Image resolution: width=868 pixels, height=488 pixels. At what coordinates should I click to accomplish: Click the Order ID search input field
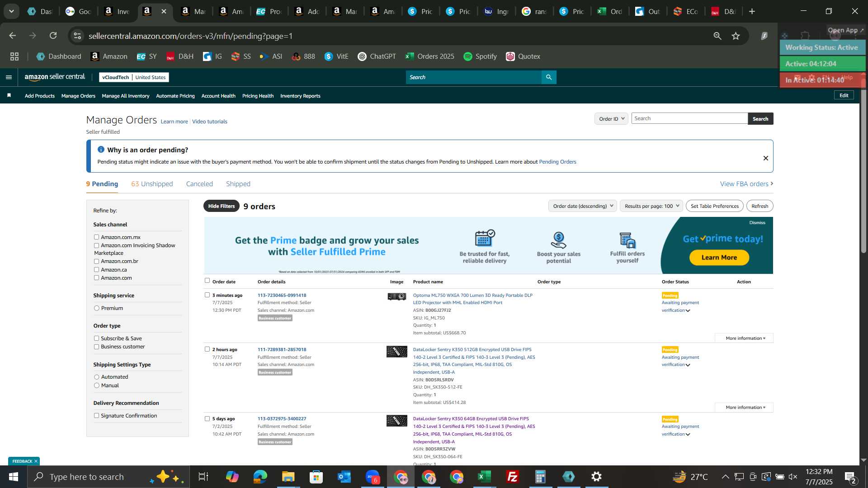[690, 118]
